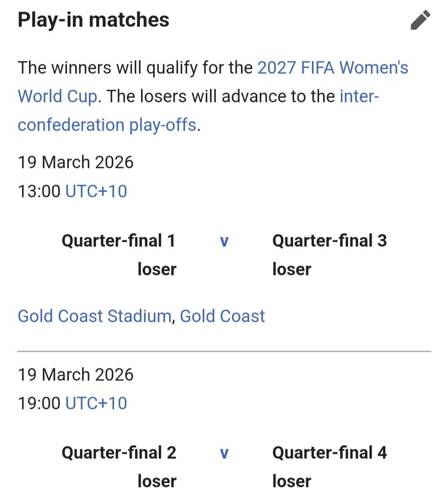Tap the Quarter-final 4 loser team text

coord(329,466)
